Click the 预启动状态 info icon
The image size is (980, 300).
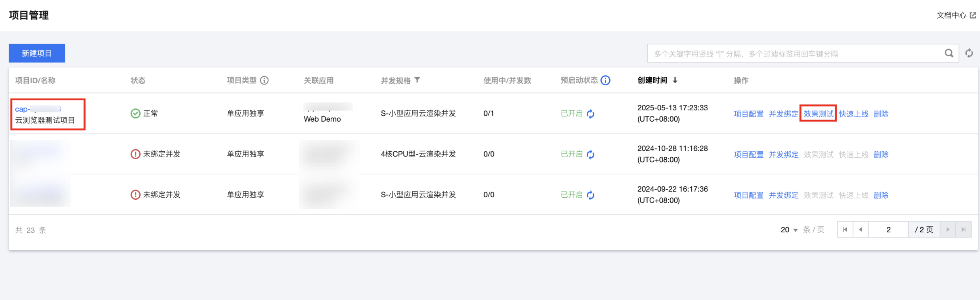pos(605,80)
